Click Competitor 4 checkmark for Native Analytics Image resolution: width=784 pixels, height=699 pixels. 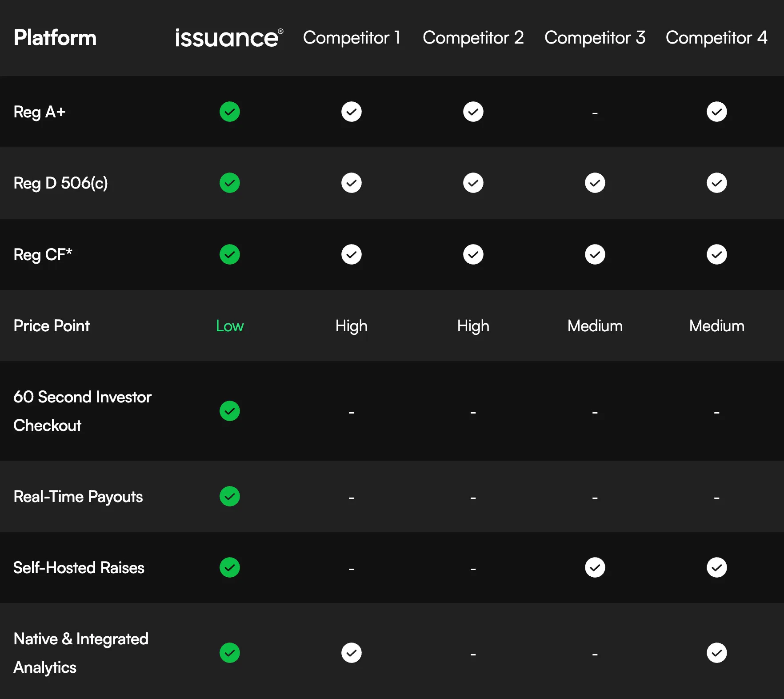(717, 653)
